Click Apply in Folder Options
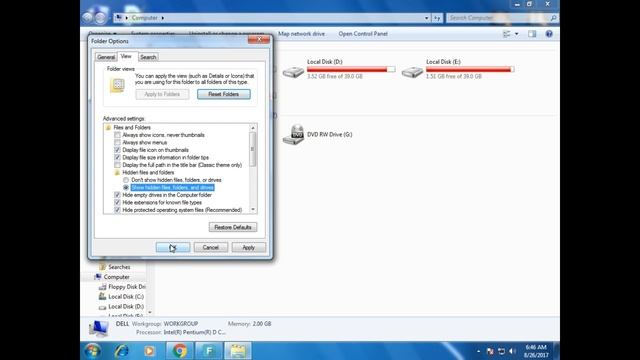Screen dimensions: 640x360 coord(249,247)
